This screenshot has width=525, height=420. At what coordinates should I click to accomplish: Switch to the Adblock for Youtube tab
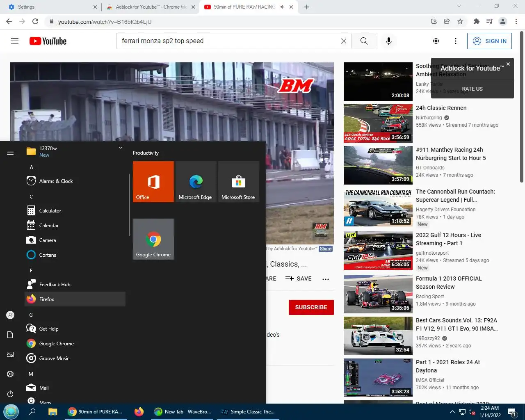click(151, 7)
